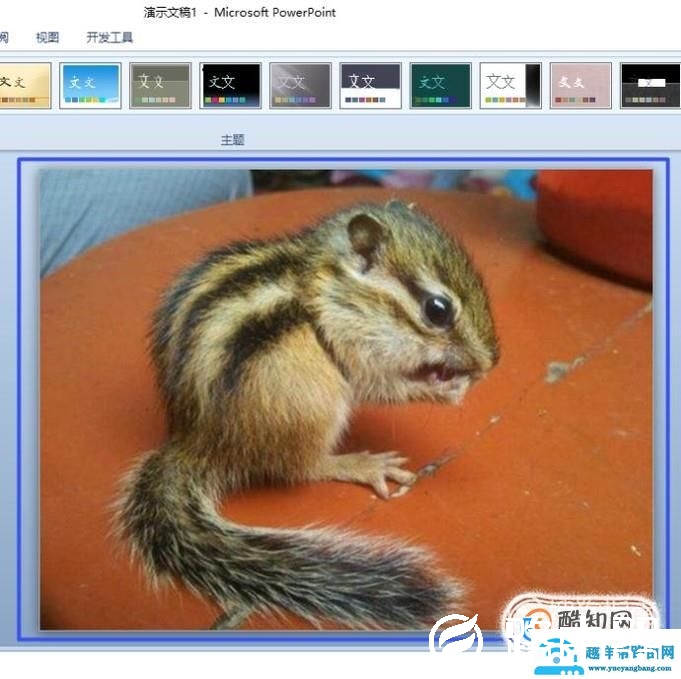Open the 开发工具 ribbon tab
This screenshot has height=679, width=681.
109,38
